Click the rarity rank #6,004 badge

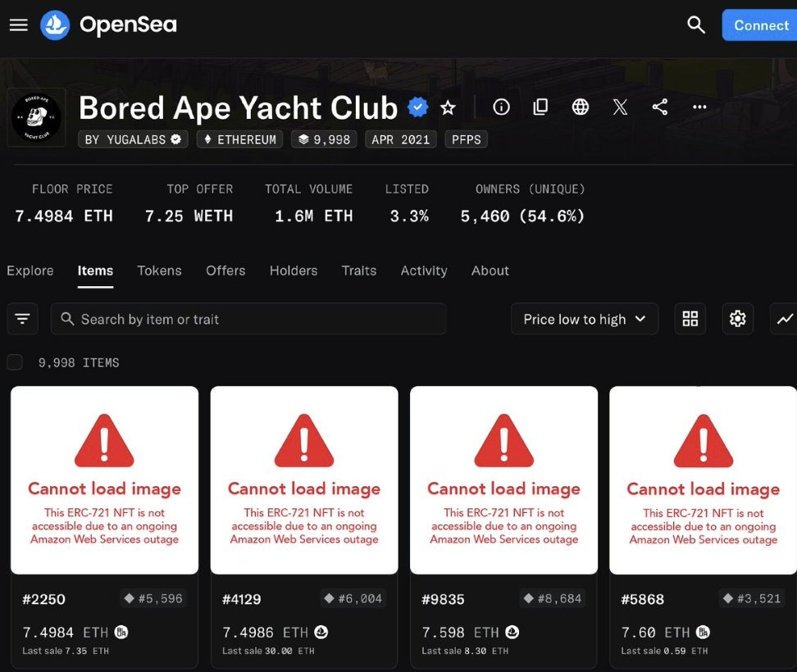353,598
